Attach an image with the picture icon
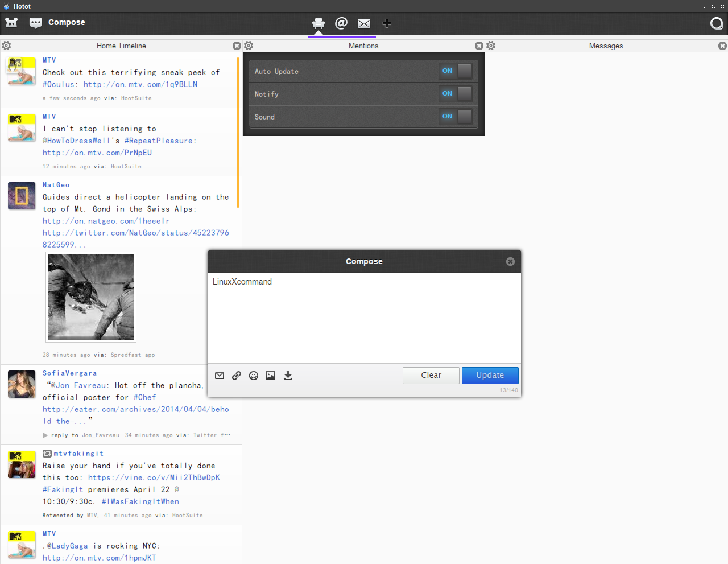Viewport: 728px width, 564px height. [x=271, y=376]
